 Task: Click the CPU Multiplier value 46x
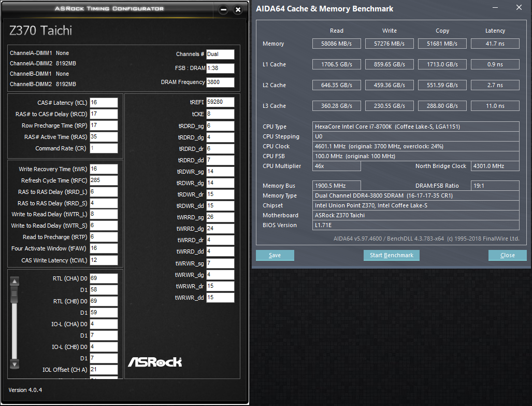coord(337,166)
